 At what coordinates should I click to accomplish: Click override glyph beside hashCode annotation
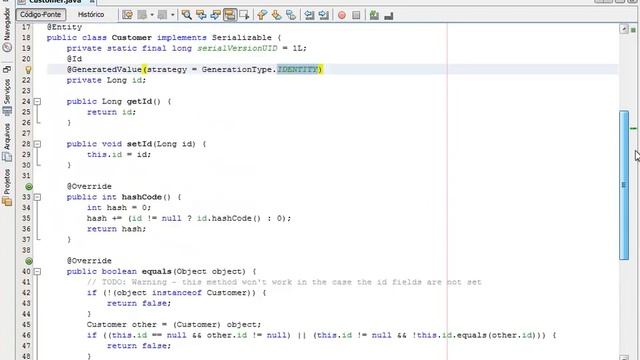coord(29,187)
